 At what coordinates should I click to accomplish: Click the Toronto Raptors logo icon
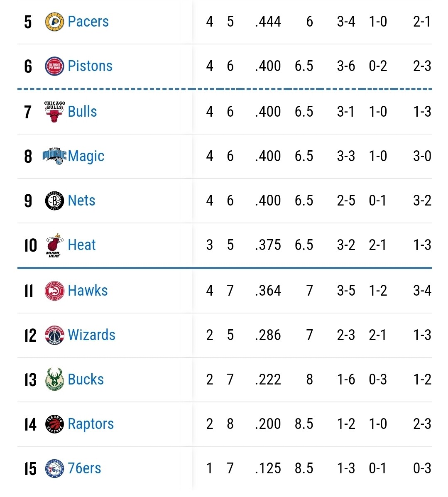click(x=54, y=424)
